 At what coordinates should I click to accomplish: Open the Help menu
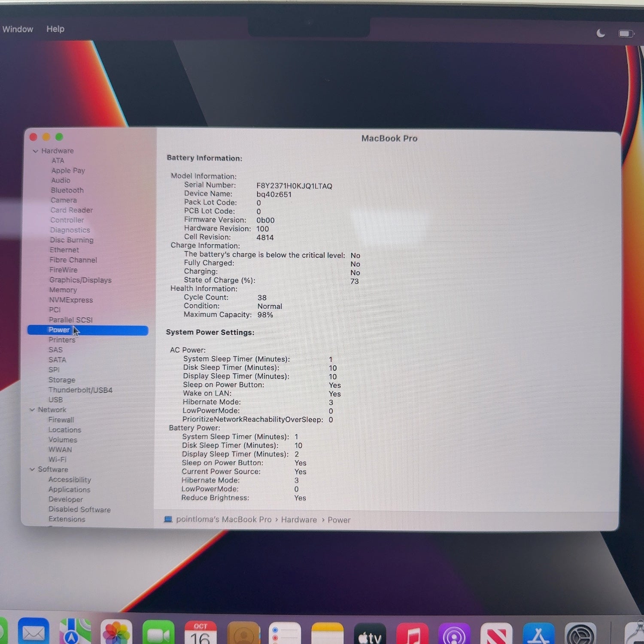tap(55, 29)
